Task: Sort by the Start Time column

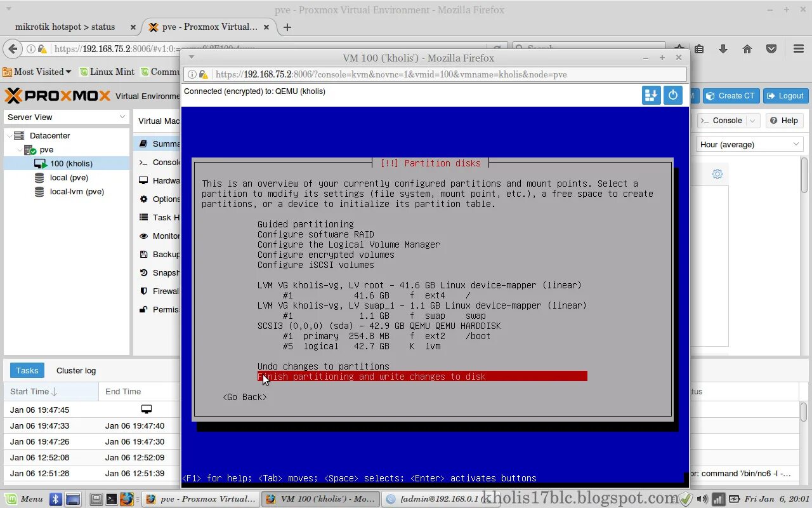Action: 51,392
